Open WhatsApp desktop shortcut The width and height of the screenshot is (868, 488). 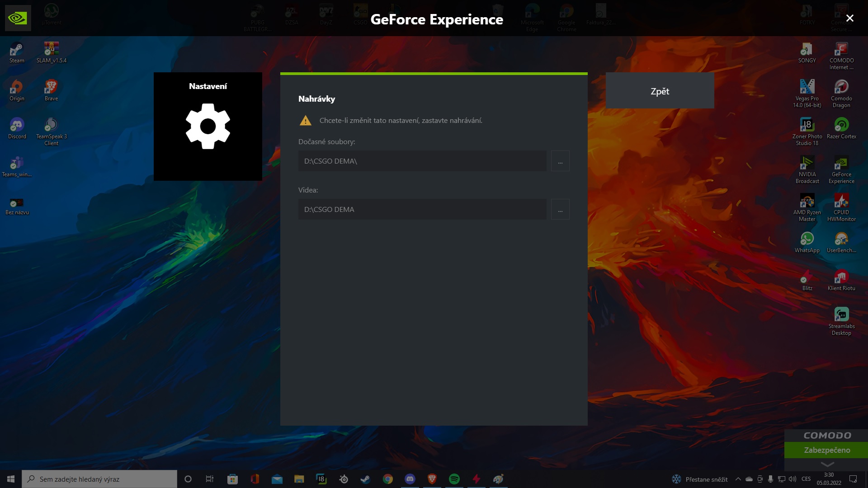pyautogui.click(x=807, y=242)
